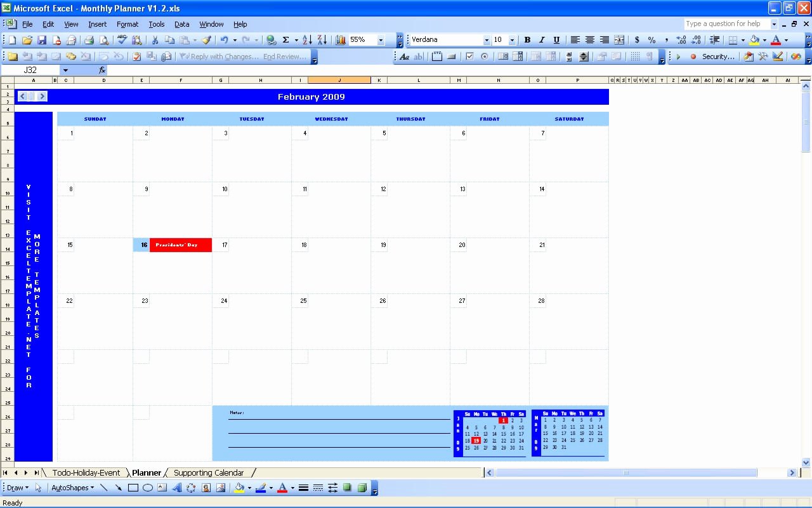
Task: Select the Line drawing tool
Action: coord(104,488)
